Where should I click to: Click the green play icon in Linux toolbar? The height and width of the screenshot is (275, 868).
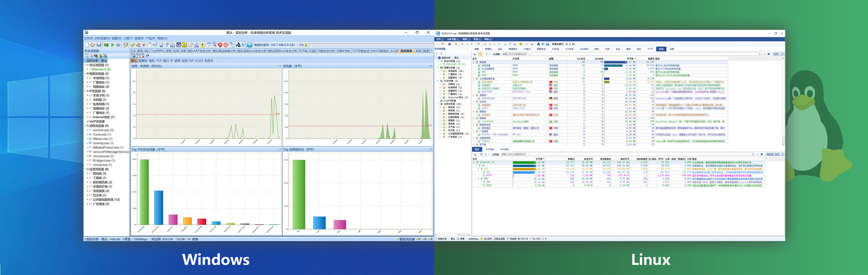pos(462,44)
